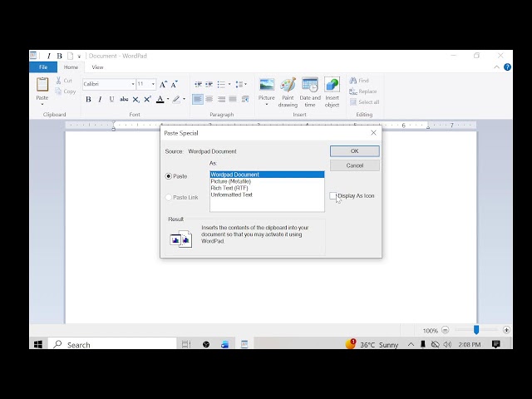Click the Paste clipboard icon in ribbon
532x399 pixels.
(42, 84)
